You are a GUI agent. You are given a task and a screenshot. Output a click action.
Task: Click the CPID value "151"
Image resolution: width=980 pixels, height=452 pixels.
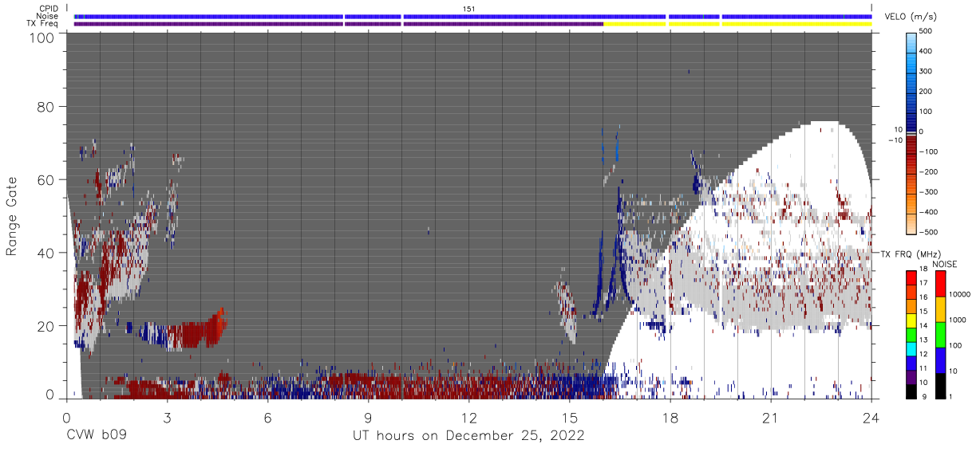pos(469,9)
